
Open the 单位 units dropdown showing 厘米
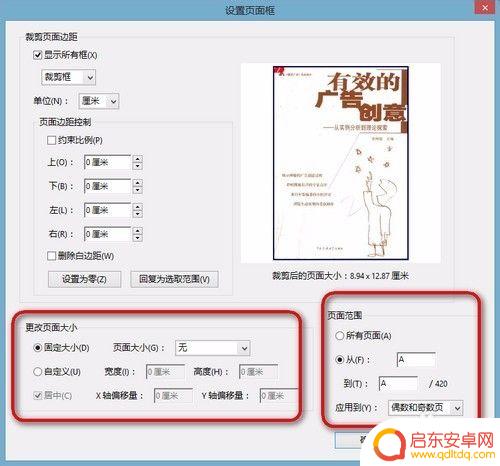(x=99, y=101)
